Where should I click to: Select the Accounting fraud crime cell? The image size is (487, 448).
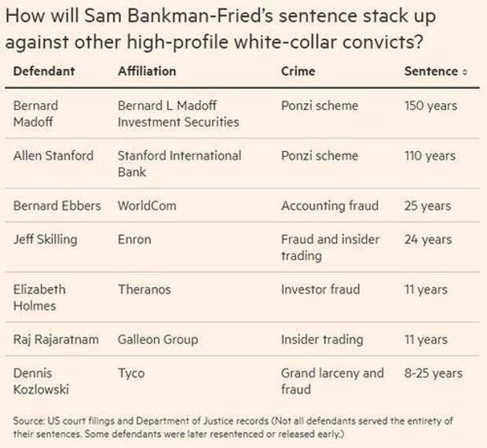[330, 206]
